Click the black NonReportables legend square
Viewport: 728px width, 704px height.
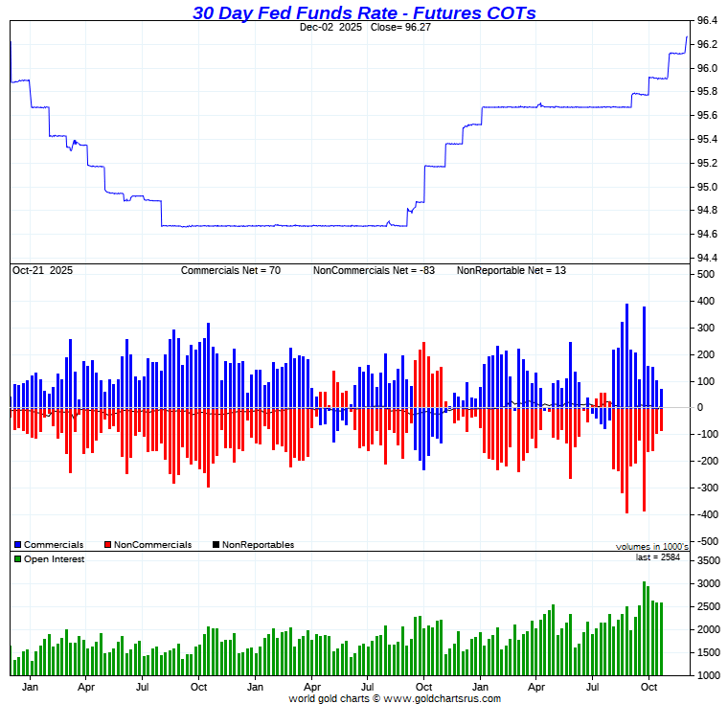(216, 545)
